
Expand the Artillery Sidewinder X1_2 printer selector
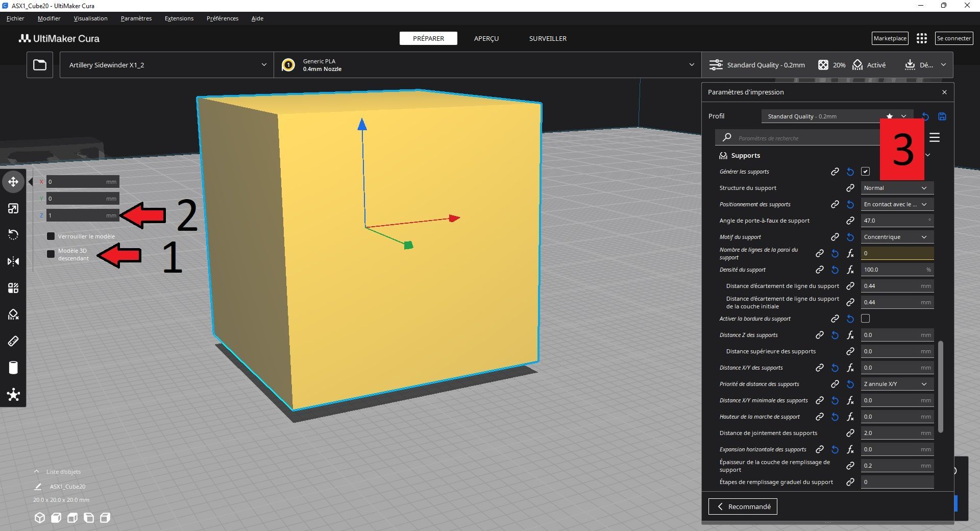[167, 65]
